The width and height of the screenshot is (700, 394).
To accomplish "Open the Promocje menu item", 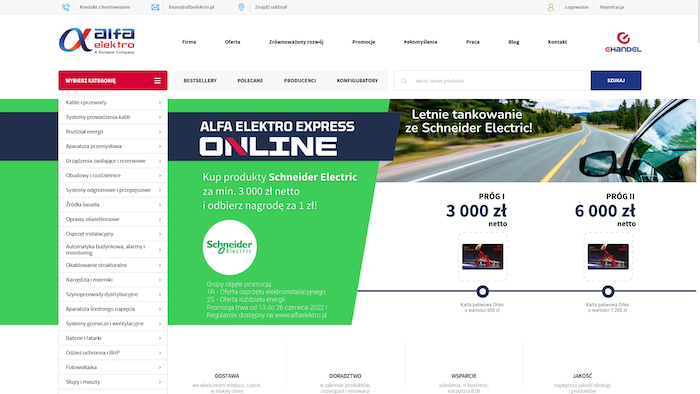I will pyautogui.click(x=363, y=42).
